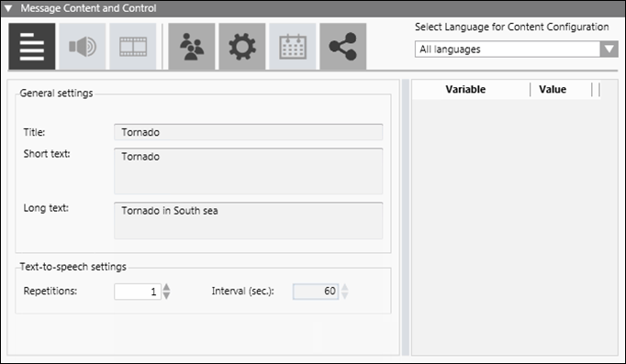Open the share channels icon

[343, 46]
